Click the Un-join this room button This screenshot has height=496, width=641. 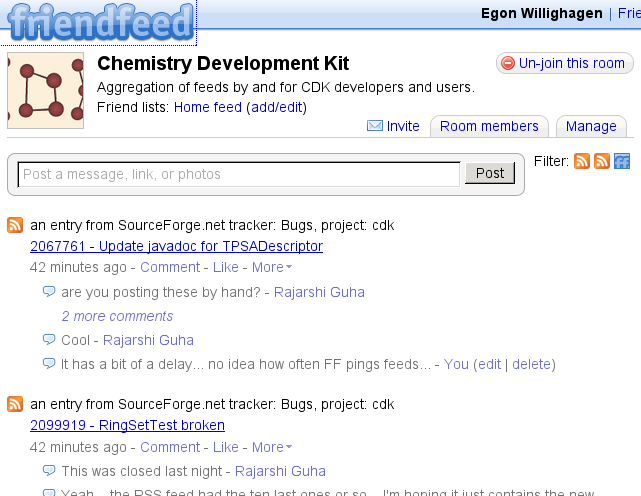[x=565, y=63]
